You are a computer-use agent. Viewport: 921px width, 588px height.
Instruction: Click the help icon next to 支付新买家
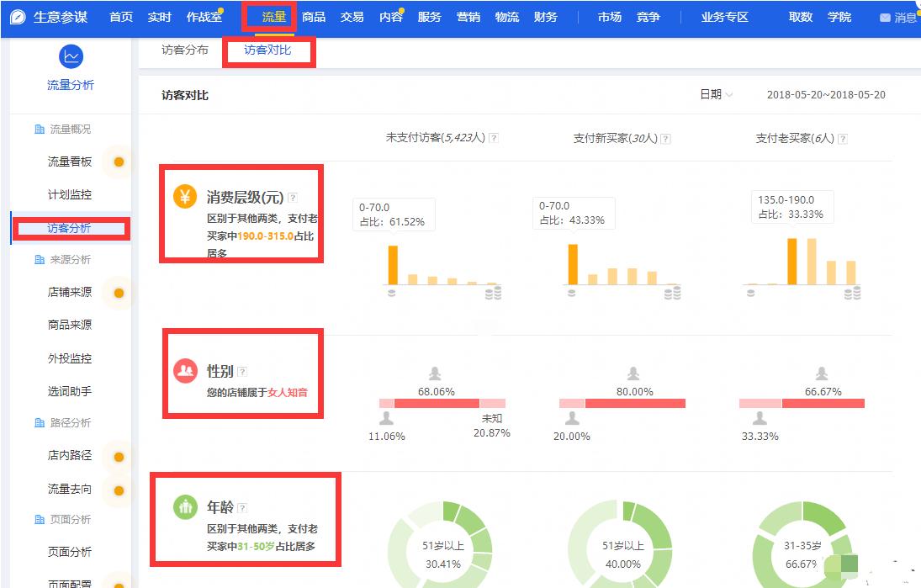point(666,138)
